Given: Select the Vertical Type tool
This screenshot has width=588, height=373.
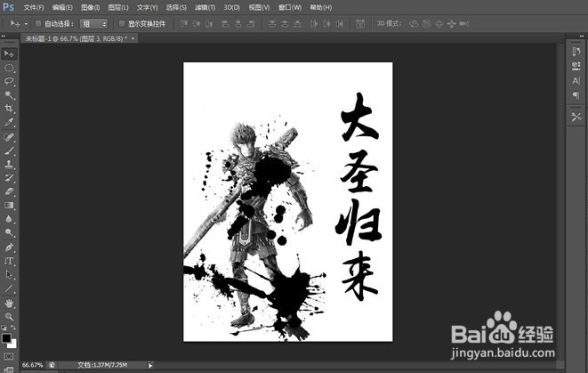Looking at the screenshot, I should pos(9,261).
